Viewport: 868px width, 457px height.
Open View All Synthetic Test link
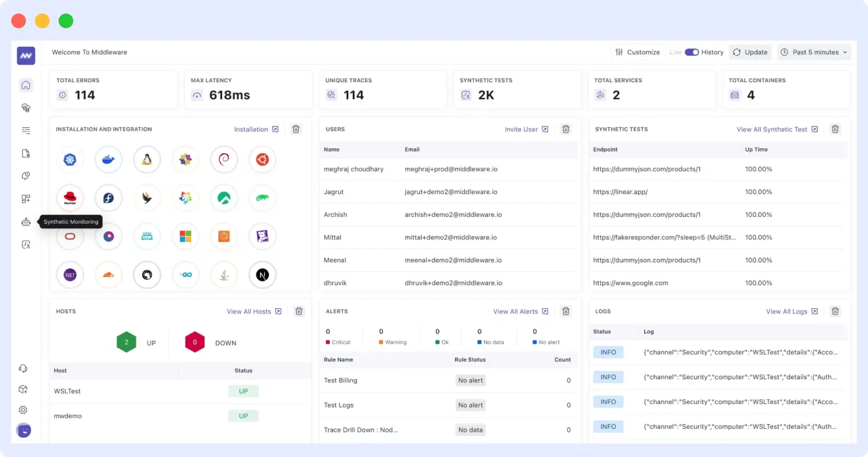point(777,129)
